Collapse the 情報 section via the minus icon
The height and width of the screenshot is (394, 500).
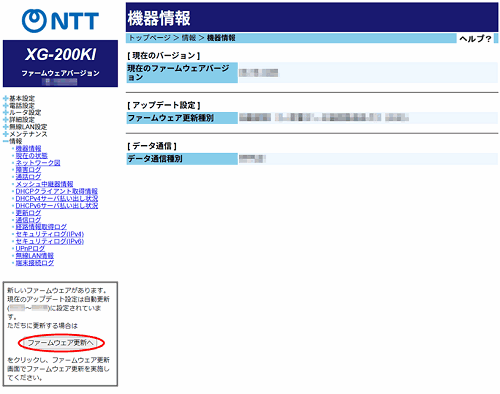pyautogui.click(x=5, y=141)
